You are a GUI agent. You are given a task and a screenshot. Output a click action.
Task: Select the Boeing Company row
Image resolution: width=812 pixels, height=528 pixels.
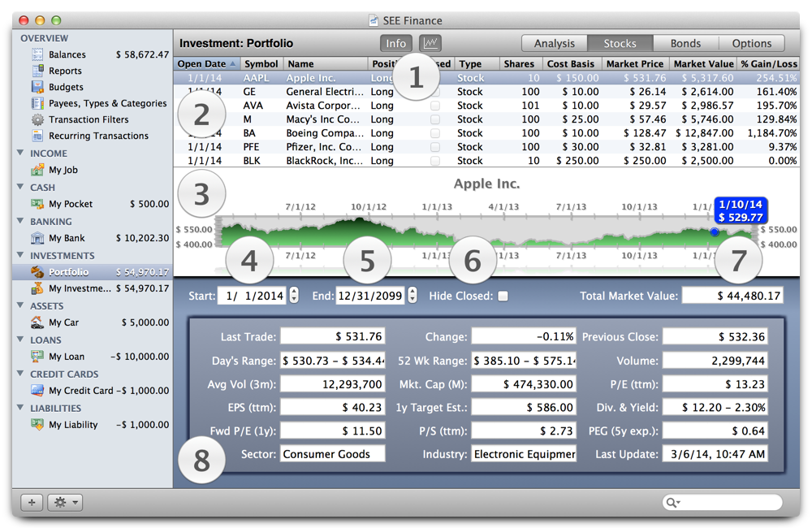(486, 133)
